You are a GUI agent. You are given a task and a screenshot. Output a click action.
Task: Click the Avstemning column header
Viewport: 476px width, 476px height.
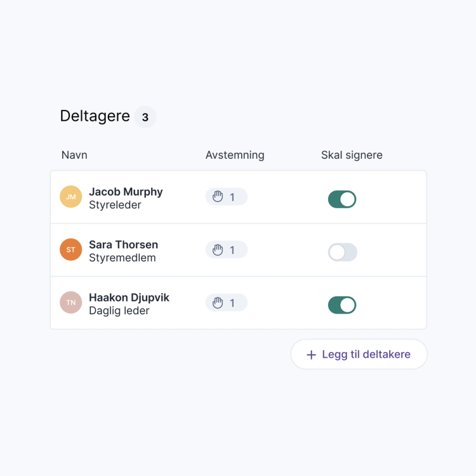(x=235, y=155)
